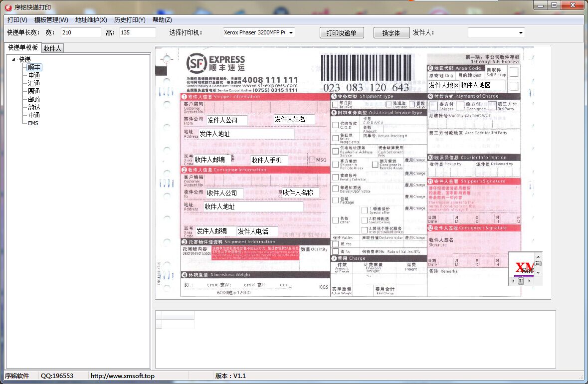This screenshot has height=384, width=588.
Task: Select 中通 in the template tree
Action: [34, 115]
